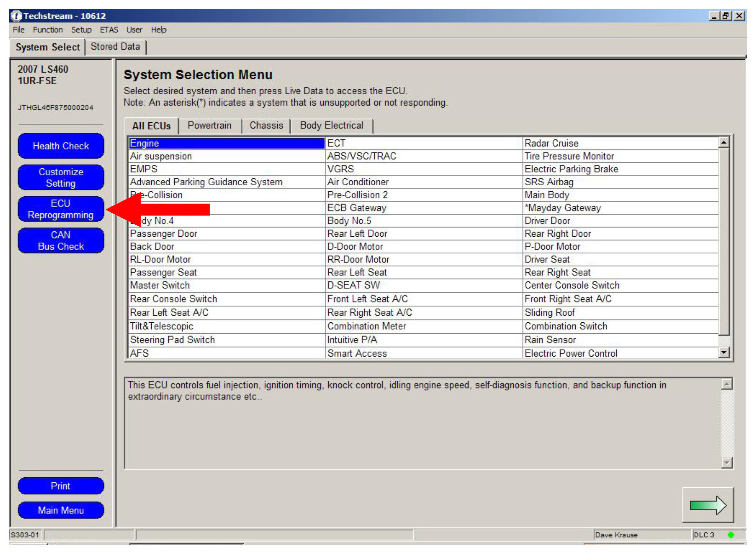Viewport: 756px width, 553px height.
Task: Open the Health Check function
Action: [x=61, y=146]
